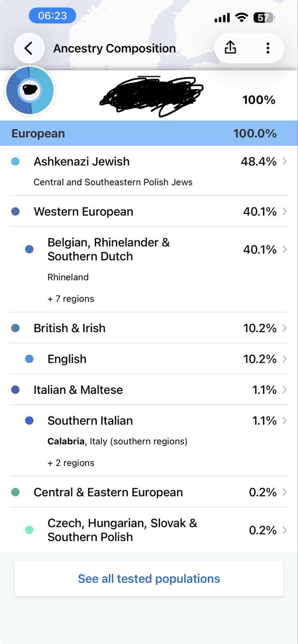Image resolution: width=298 pixels, height=644 pixels.
Task: Open the three-dot more options menu
Action: (x=267, y=48)
